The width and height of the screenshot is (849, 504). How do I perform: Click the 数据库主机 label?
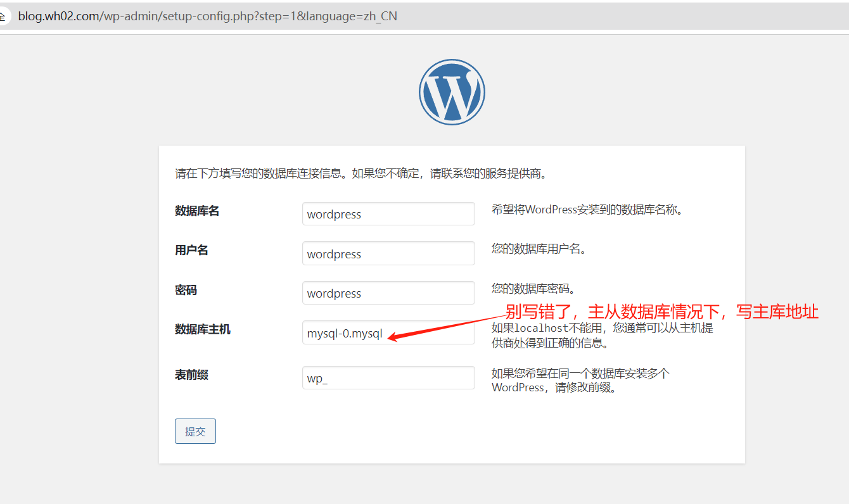tap(203, 329)
